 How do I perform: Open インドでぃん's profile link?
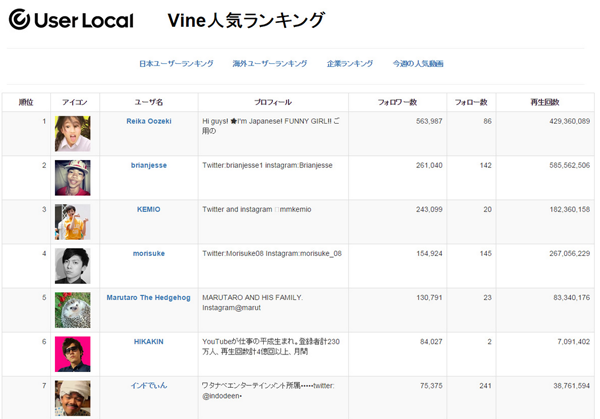(x=149, y=385)
